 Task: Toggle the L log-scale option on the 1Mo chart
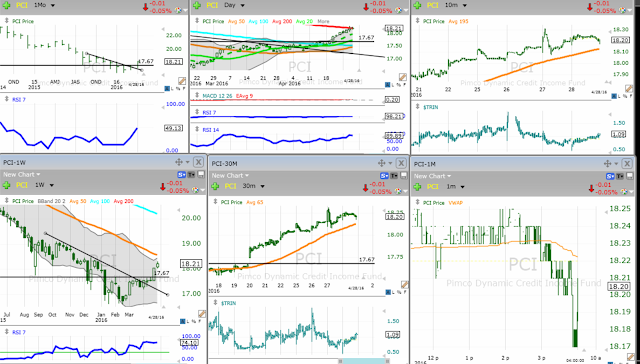pos(172,88)
